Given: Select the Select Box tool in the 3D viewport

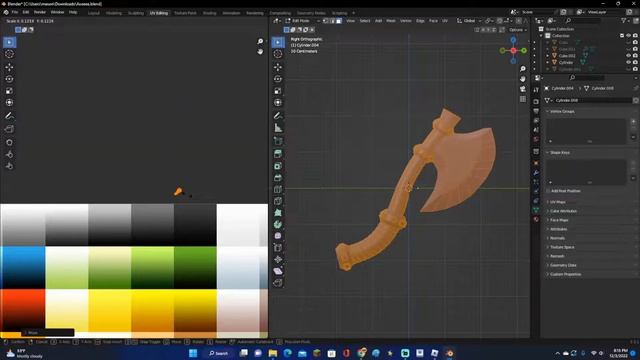Looking at the screenshot, I should tap(278, 42).
